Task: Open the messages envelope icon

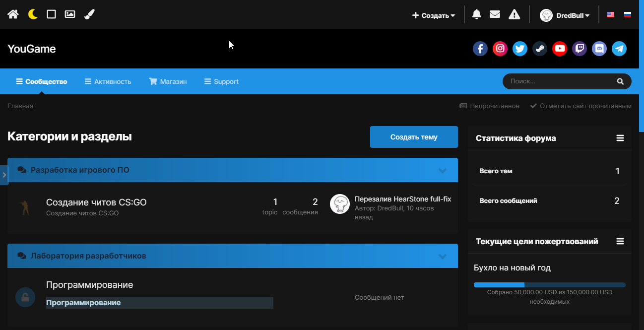Action: coord(495,14)
